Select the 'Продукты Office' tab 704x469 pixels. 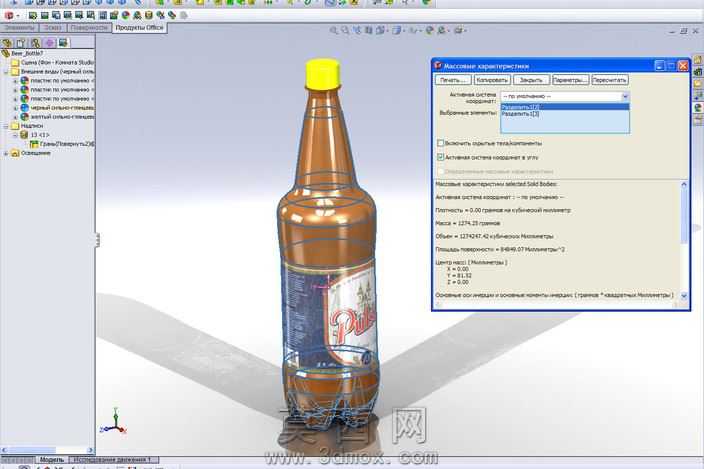[139, 28]
